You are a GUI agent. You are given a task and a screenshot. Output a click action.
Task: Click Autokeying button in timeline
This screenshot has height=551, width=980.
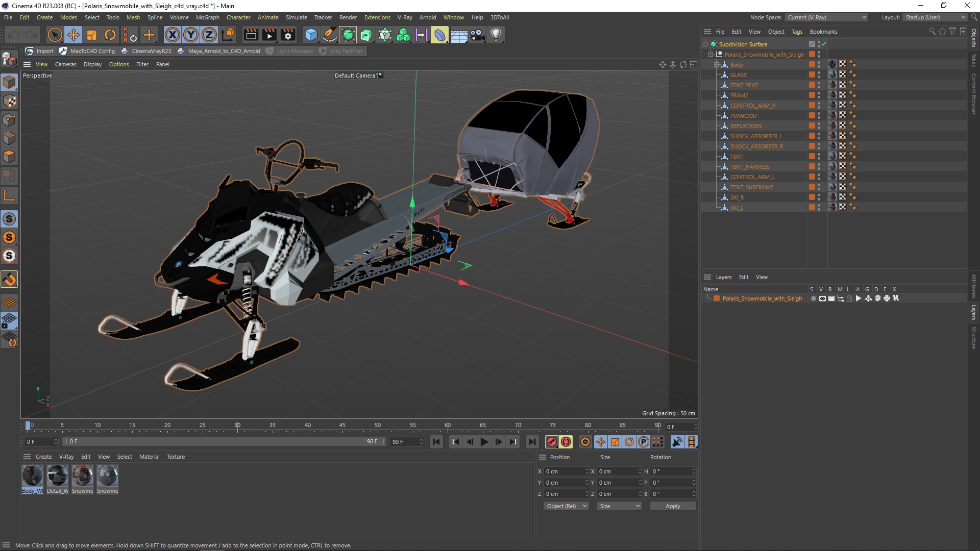click(566, 442)
